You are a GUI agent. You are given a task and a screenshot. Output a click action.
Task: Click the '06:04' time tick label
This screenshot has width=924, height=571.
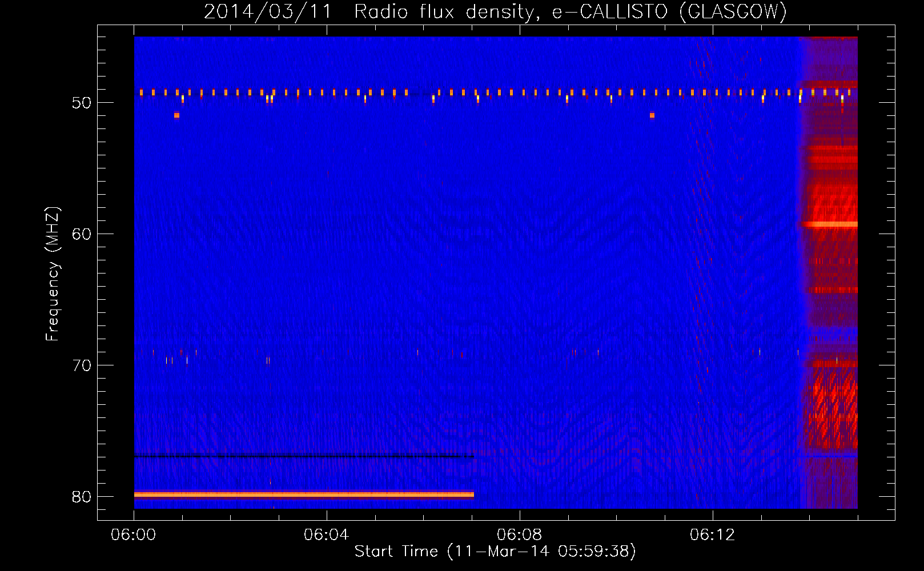(327, 535)
